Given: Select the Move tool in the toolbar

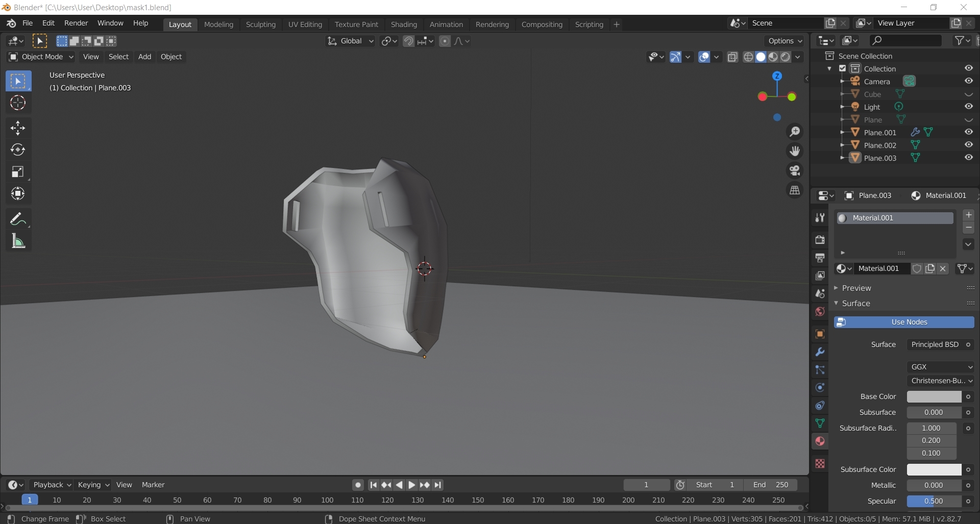Looking at the screenshot, I should 18,128.
